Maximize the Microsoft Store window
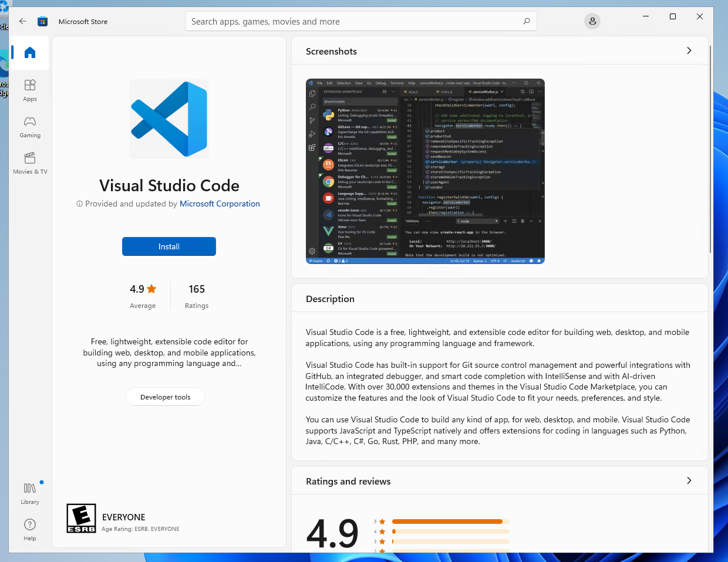This screenshot has width=728, height=562. coord(673,16)
